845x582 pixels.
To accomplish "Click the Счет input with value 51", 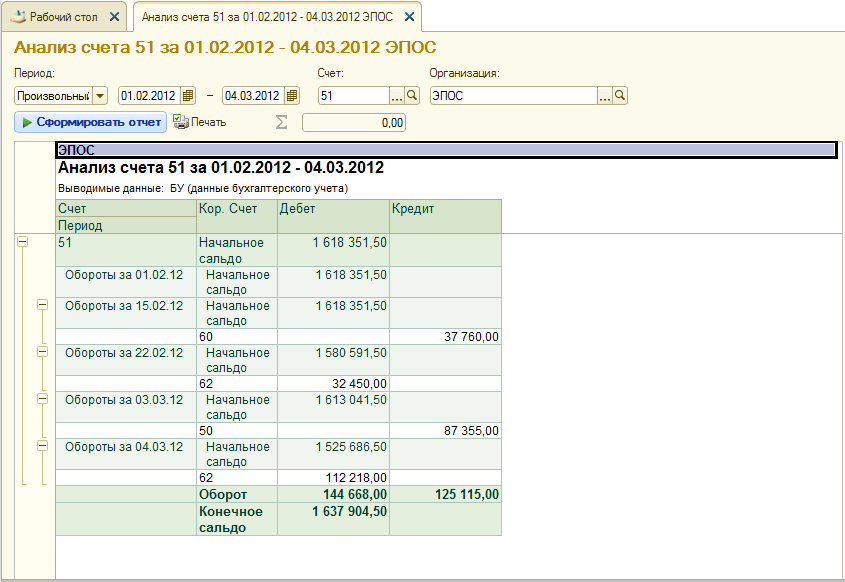I will 354,96.
